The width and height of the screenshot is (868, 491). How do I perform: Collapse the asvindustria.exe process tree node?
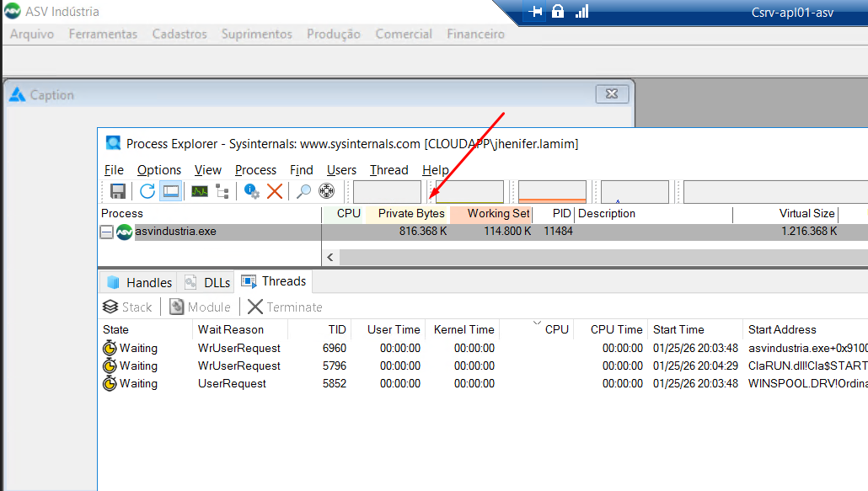pos(107,232)
